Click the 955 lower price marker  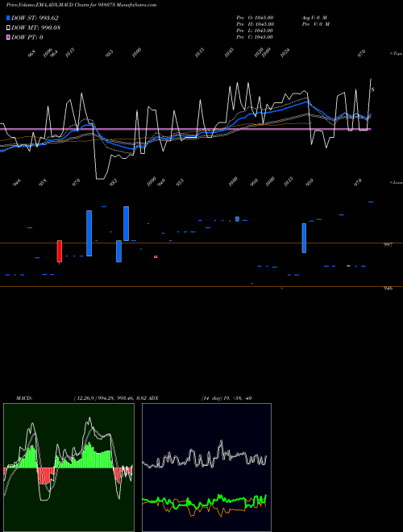click(x=180, y=182)
